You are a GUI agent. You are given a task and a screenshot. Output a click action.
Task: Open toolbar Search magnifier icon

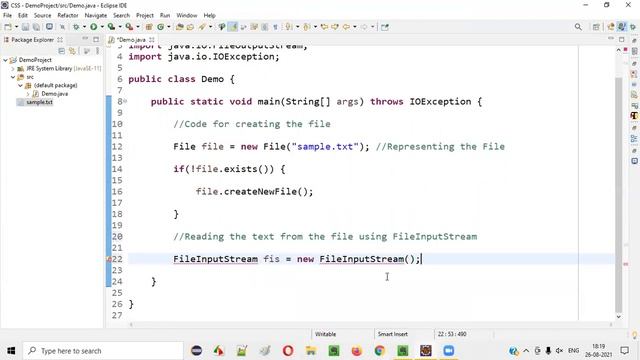coord(578,27)
